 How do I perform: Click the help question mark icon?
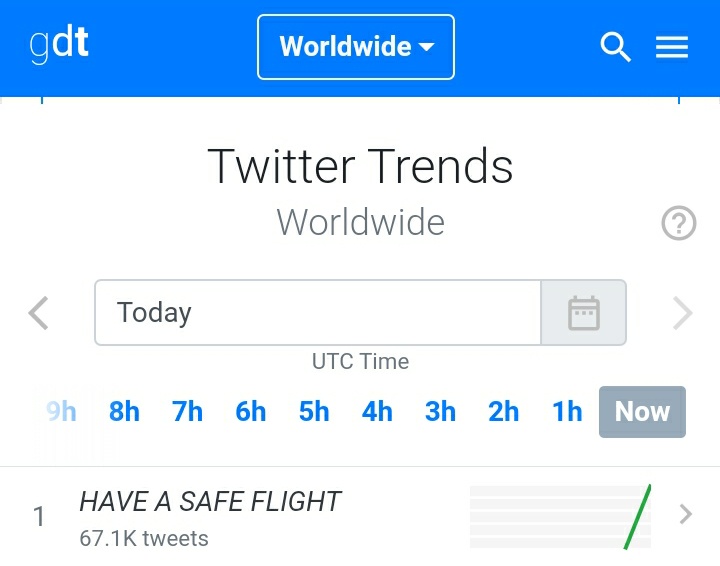click(679, 224)
